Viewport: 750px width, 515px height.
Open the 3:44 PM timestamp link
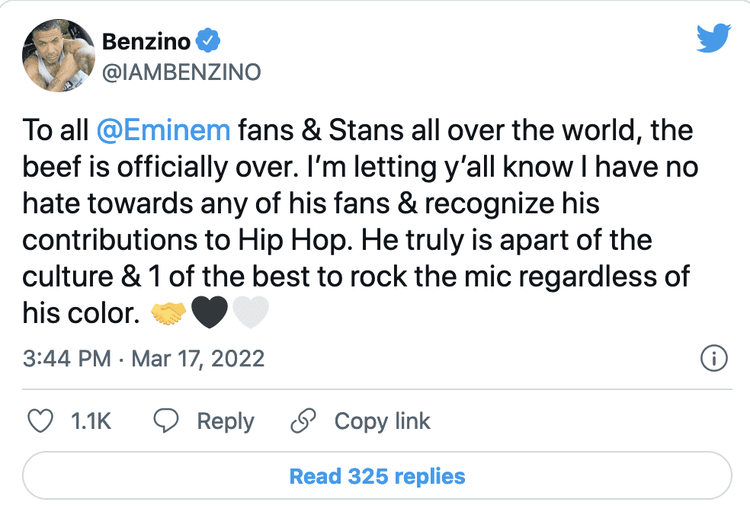click(x=66, y=358)
